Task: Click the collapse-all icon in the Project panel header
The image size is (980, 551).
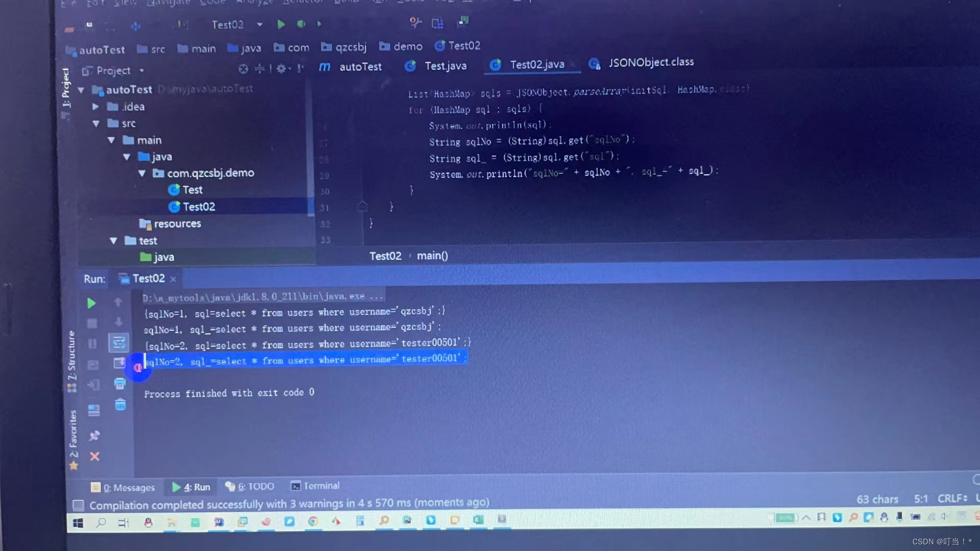Action: (x=260, y=68)
